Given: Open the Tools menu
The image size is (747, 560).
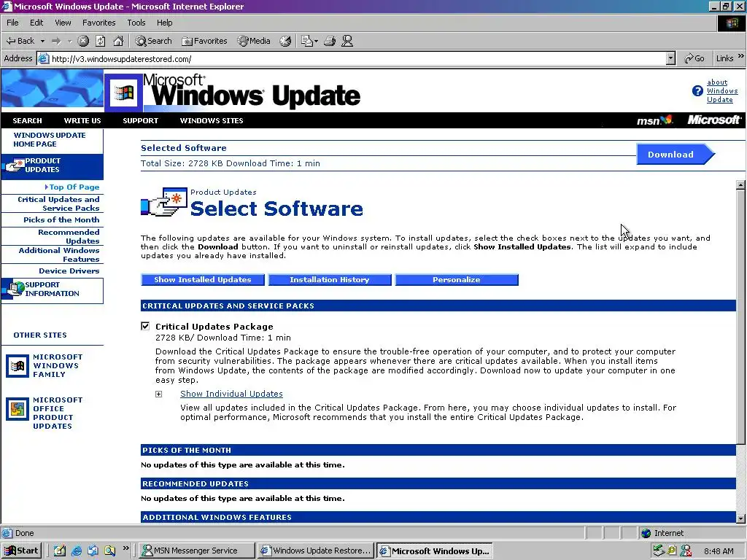Looking at the screenshot, I should point(136,23).
